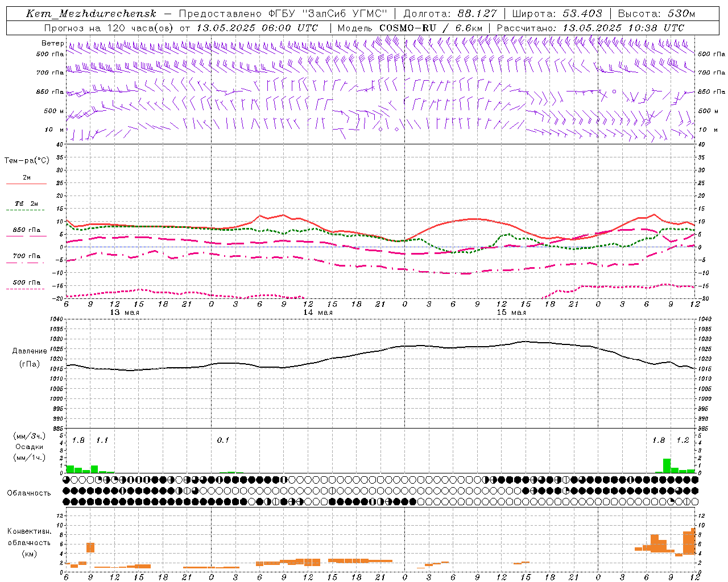Click the tallest orange convective cloud bar

coord(693,541)
